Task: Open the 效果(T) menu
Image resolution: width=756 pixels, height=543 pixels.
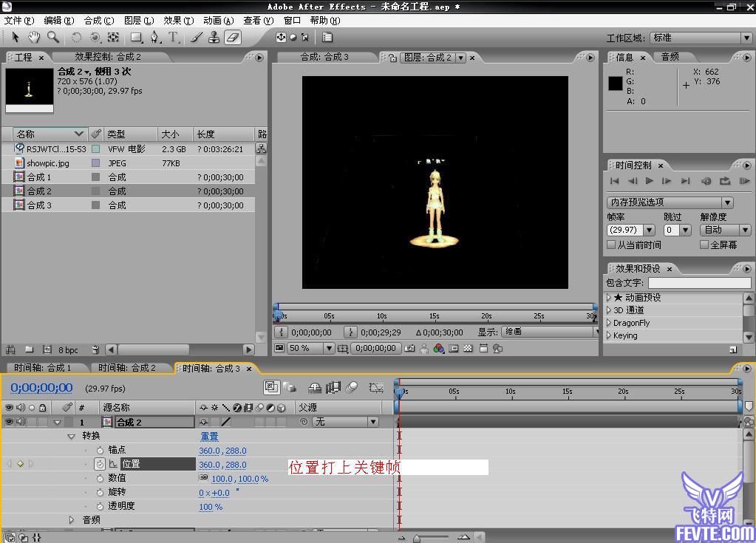Action: (x=178, y=20)
